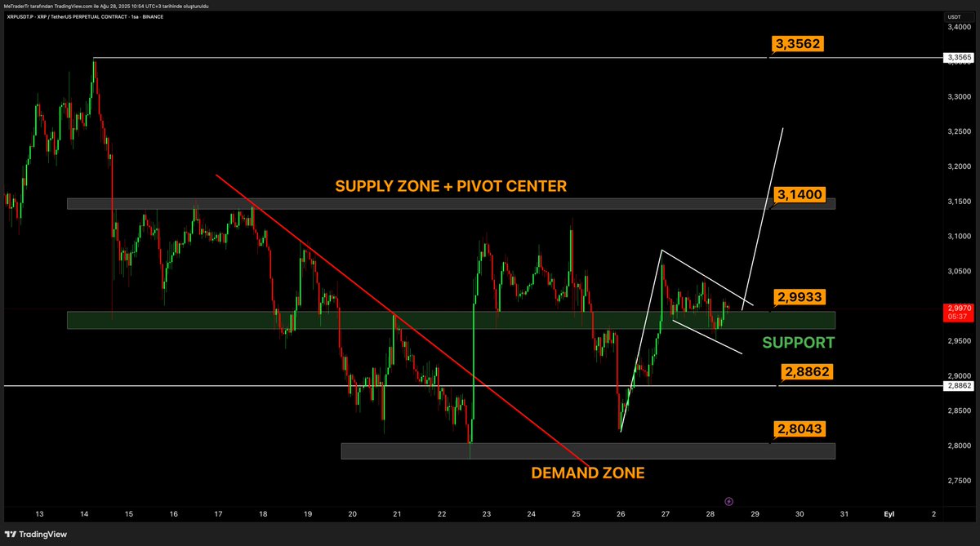Select the orange 2,8862 price label
Screen dimensions: 980x546
(x=808, y=371)
